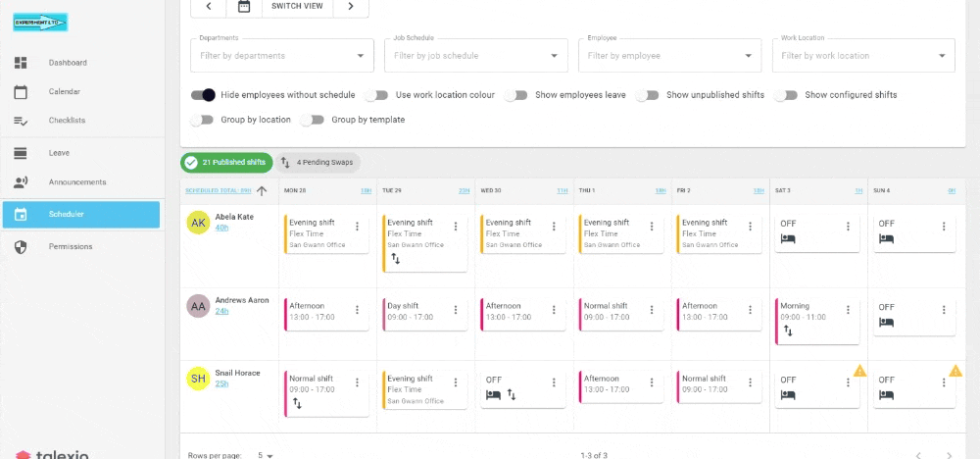The width and height of the screenshot is (980, 459).
Task: Open options menu for Abela Kate Saturday OFF
Action: [848, 227]
